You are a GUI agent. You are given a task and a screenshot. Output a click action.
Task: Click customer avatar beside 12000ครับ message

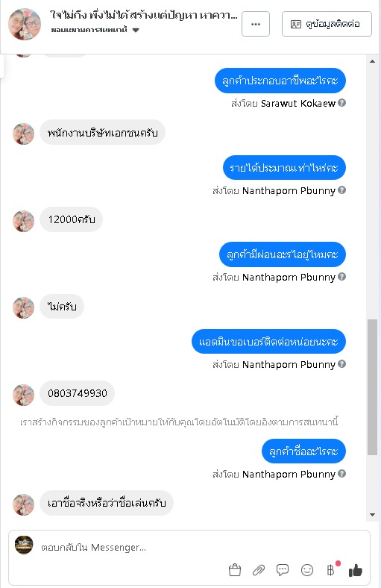(x=24, y=221)
